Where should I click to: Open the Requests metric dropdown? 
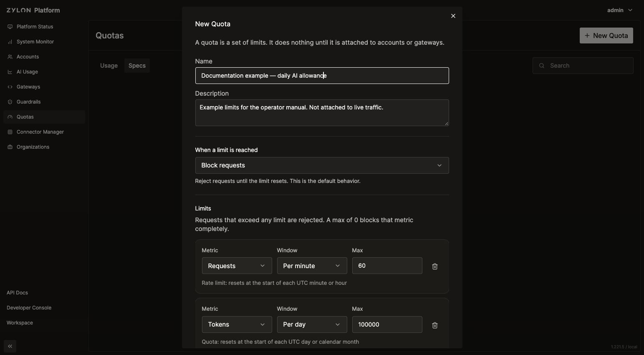click(x=237, y=266)
